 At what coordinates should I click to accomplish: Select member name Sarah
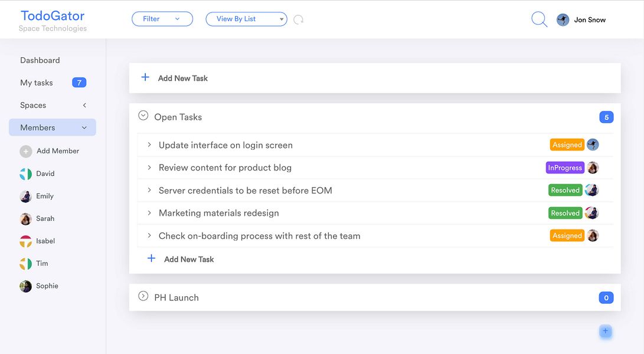45,218
